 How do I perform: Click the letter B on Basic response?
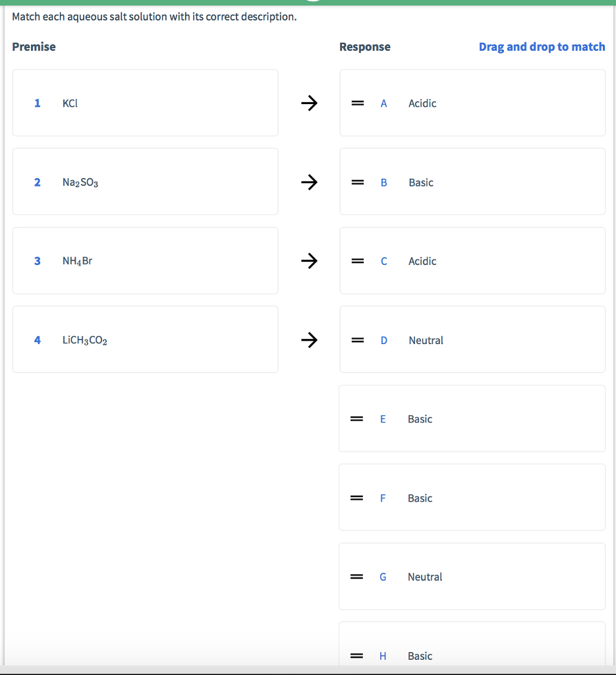point(384,183)
